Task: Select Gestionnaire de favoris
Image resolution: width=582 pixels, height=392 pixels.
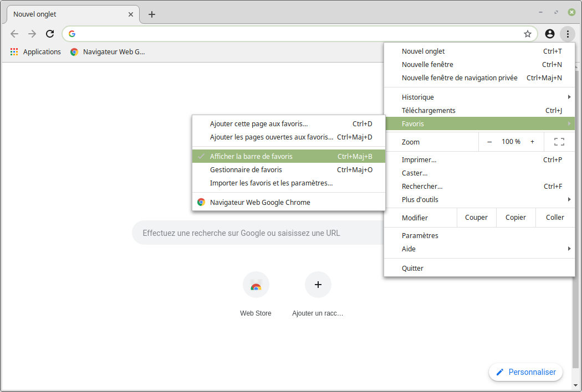Action: (246, 170)
